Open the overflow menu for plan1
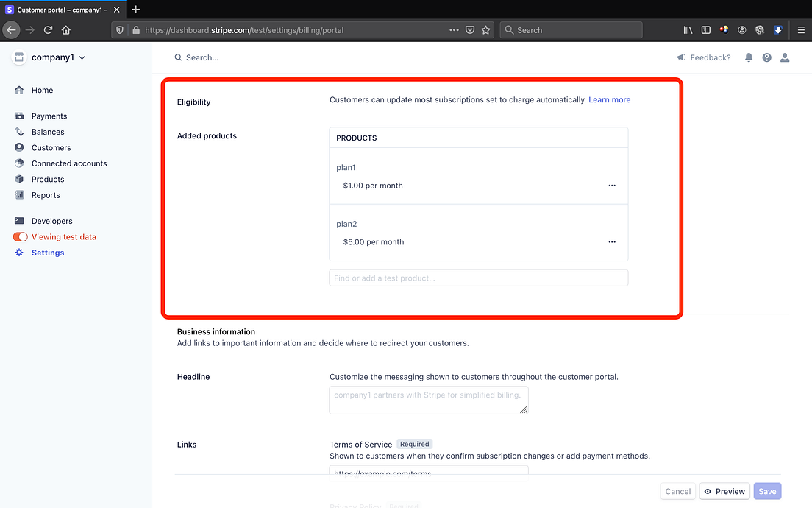Image resolution: width=812 pixels, height=508 pixels. pyautogui.click(x=611, y=186)
